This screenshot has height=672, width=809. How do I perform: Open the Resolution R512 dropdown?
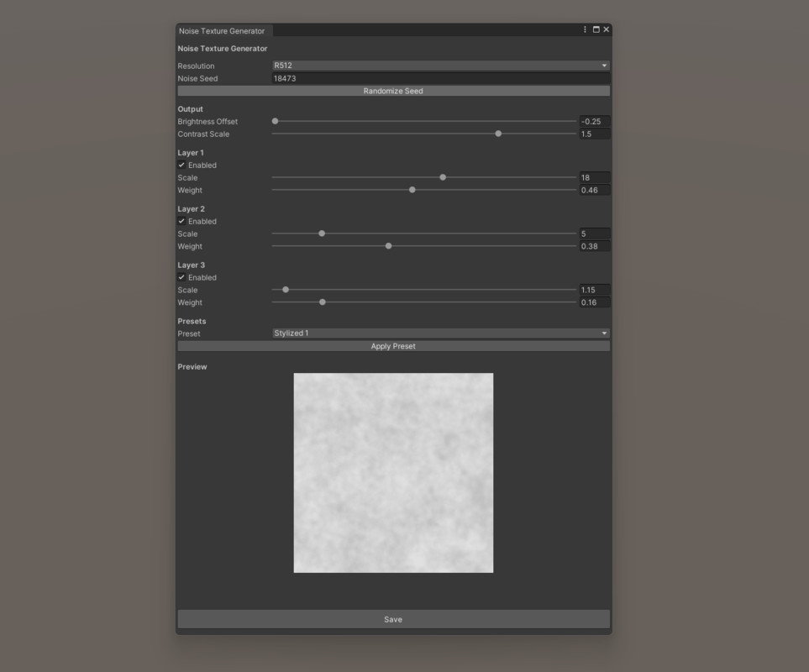point(440,66)
